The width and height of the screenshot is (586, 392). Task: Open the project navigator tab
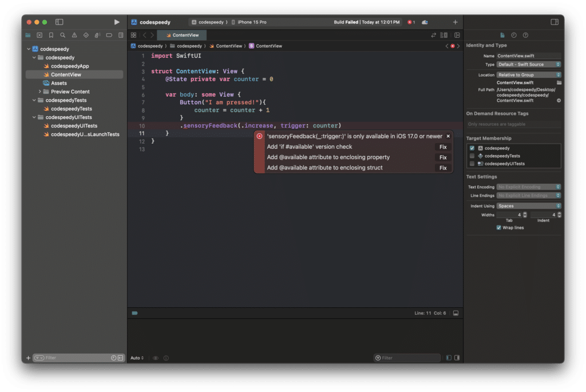point(28,35)
